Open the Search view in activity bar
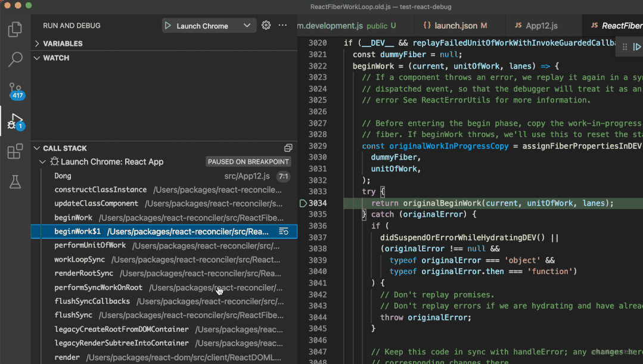This screenshot has width=643, height=364. 15,59
